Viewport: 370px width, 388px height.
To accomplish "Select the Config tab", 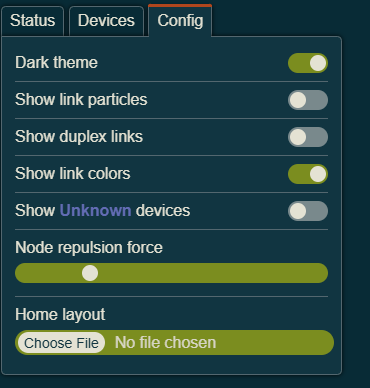I will coord(180,21).
